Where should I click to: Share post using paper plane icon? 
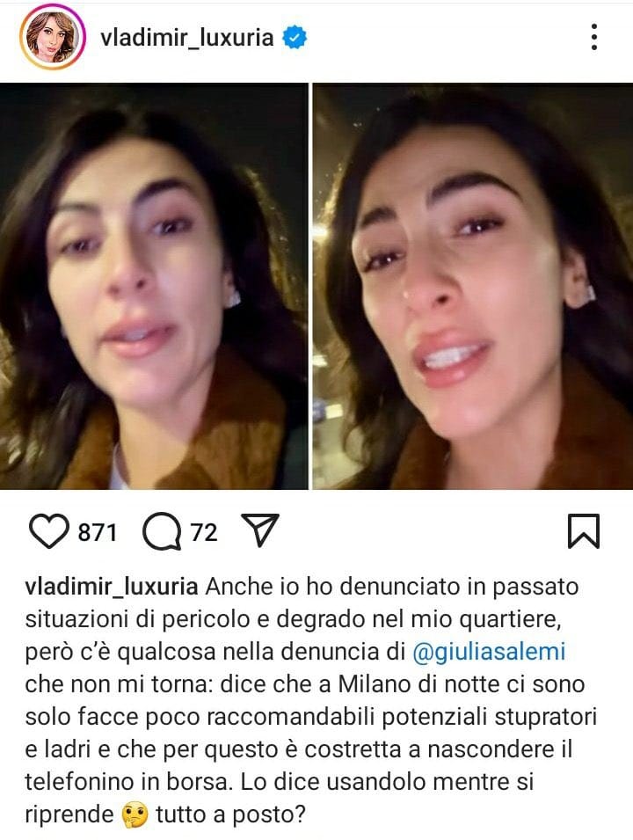(x=260, y=530)
